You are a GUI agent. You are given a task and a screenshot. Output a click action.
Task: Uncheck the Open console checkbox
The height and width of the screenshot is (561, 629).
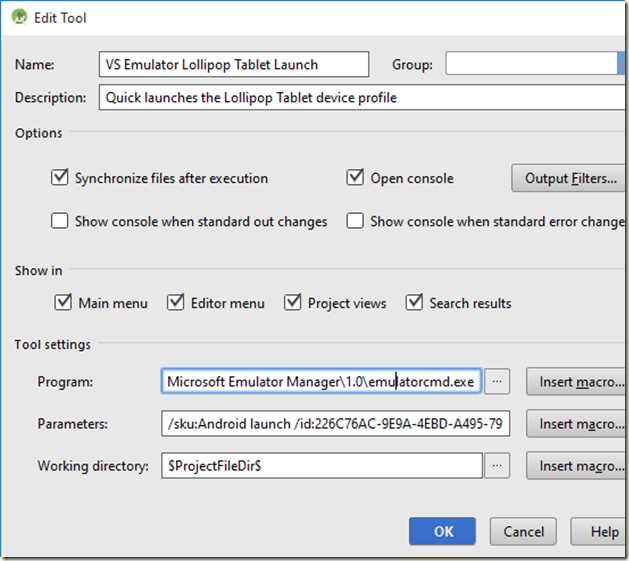click(x=355, y=178)
